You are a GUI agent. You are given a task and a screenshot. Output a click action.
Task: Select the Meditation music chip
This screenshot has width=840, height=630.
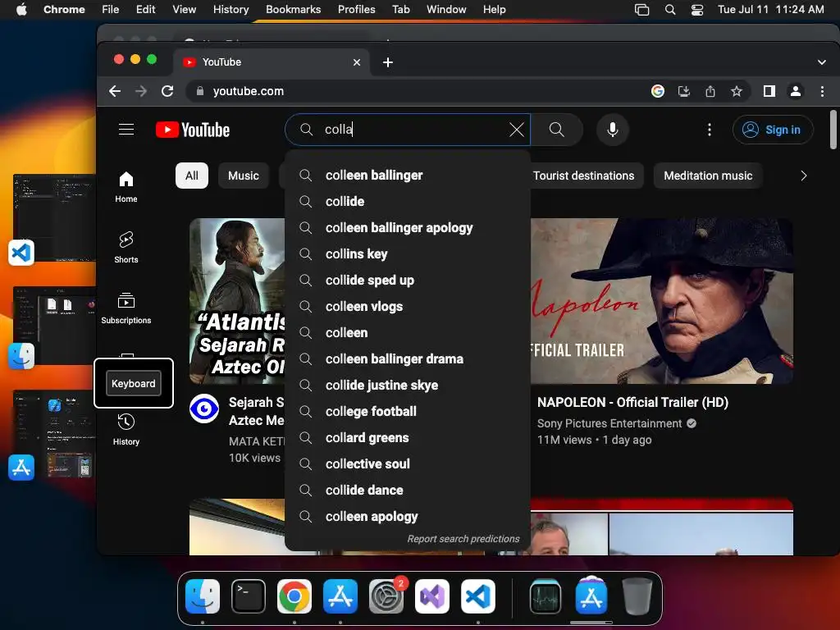point(708,176)
